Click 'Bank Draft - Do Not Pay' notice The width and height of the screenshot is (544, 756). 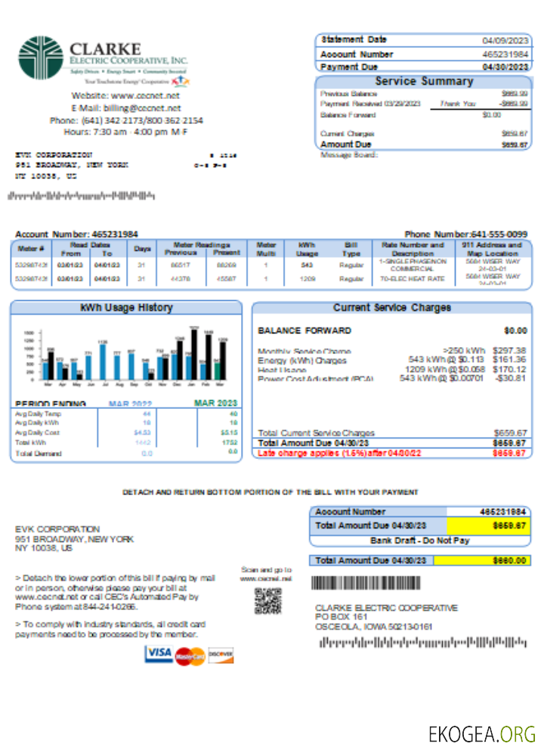point(419,541)
